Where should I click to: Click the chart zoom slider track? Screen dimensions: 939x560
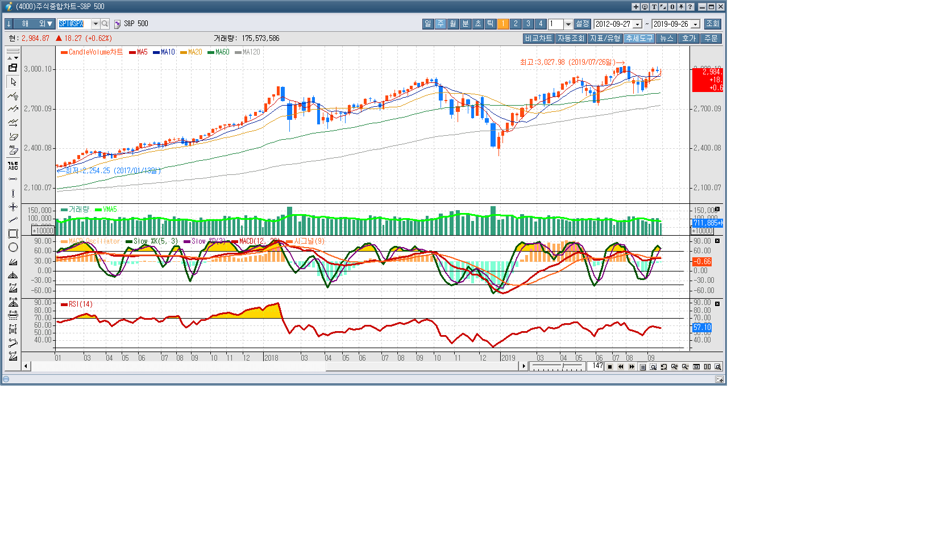[558, 367]
